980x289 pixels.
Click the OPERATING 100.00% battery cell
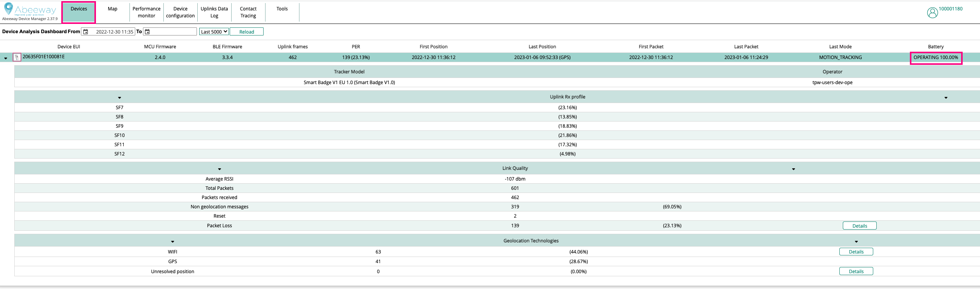pos(936,57)
